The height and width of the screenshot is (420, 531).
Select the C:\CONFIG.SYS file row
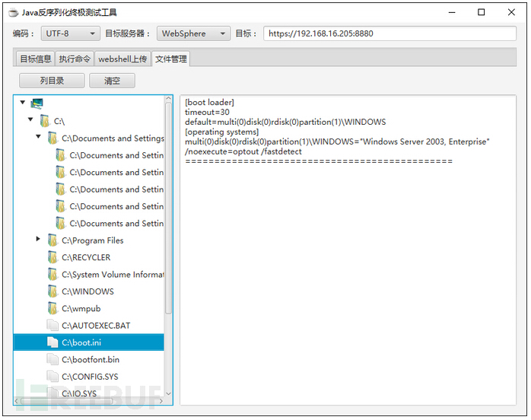89,377
